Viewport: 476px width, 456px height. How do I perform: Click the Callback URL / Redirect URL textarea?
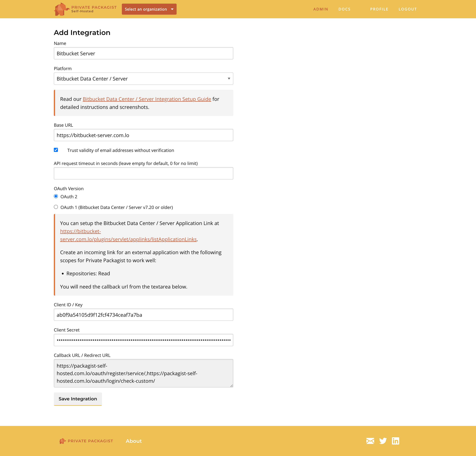coord(144,373)
